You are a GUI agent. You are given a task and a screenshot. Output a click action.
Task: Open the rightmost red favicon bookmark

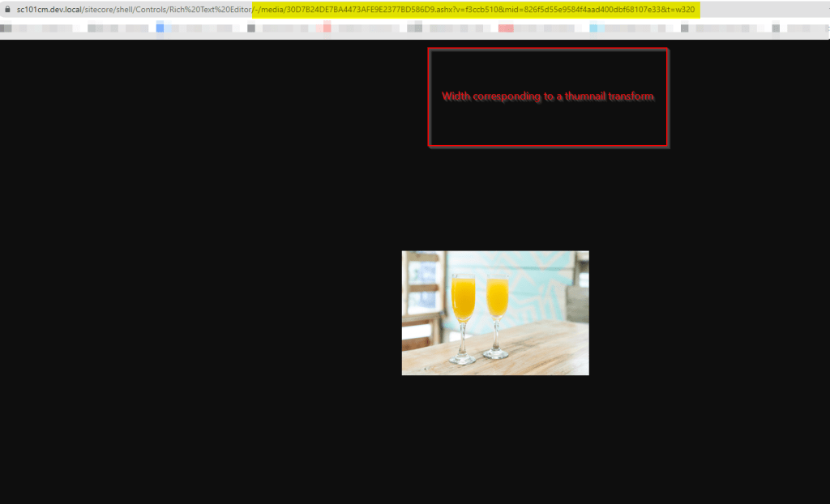click(506, 28)
